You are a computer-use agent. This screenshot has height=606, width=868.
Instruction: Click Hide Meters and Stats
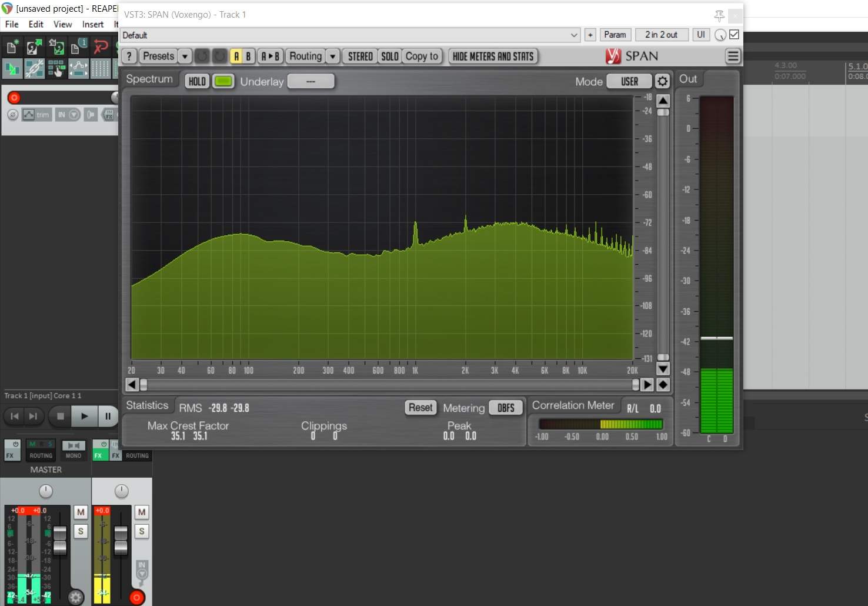tap(493, 56)
